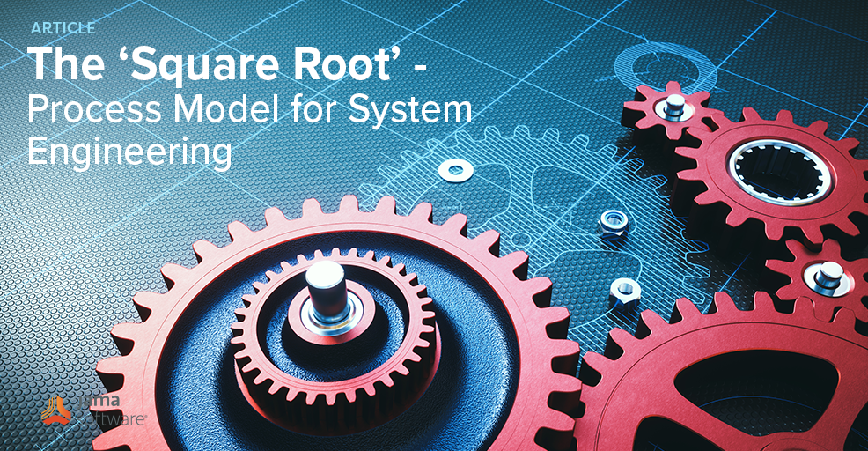Click the upper hex nut beside the blueprint gear
Image resolution: width=868 pixels, height=451 pixels.
point(611,220)
